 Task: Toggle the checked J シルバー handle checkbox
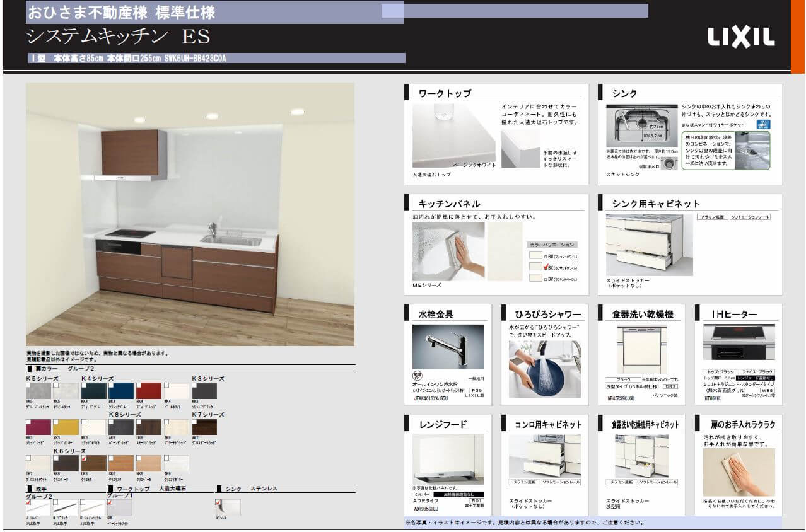(x=28, y=502)
